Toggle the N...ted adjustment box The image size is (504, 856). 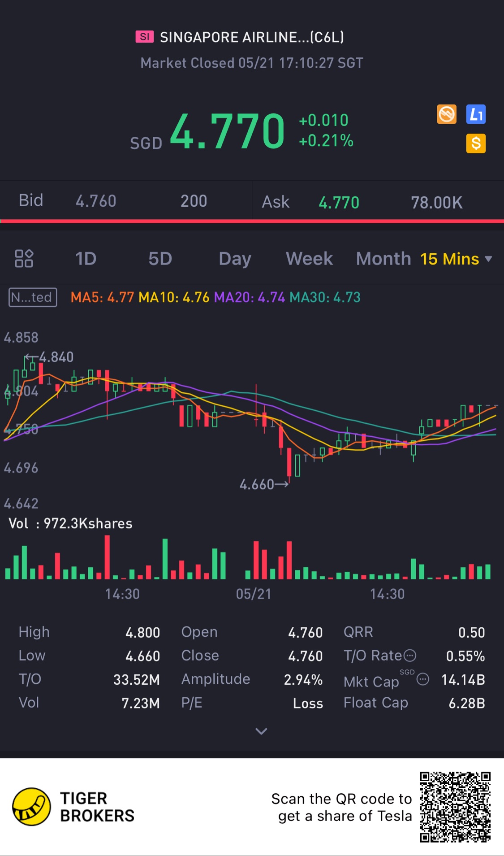coord(33,297)
